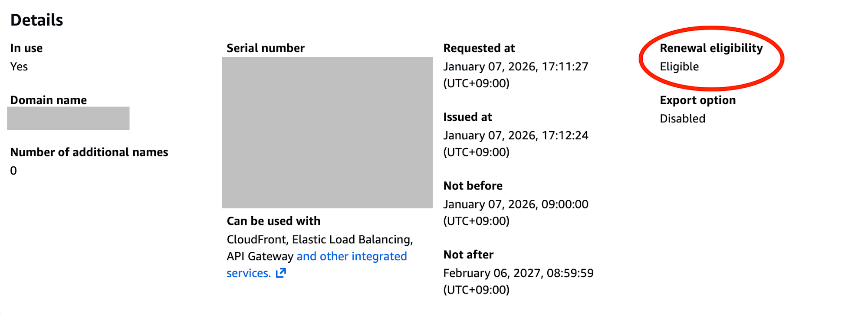868x314 pixels.
Task: Click the Export option label
Action: coord(697,100)
